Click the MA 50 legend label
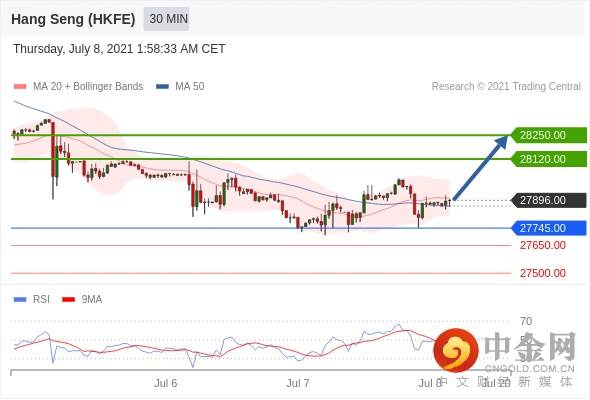This screenshot has width=590, height=400. [190, 87]
